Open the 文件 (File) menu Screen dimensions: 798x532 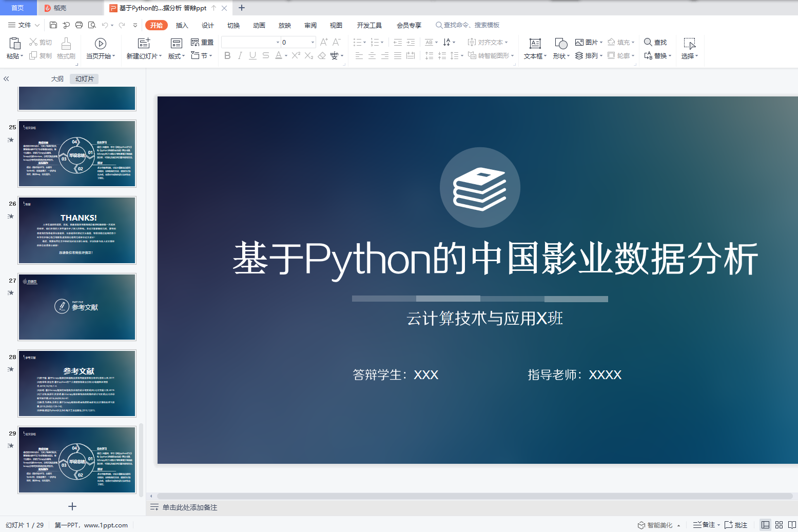click(24, 25)
